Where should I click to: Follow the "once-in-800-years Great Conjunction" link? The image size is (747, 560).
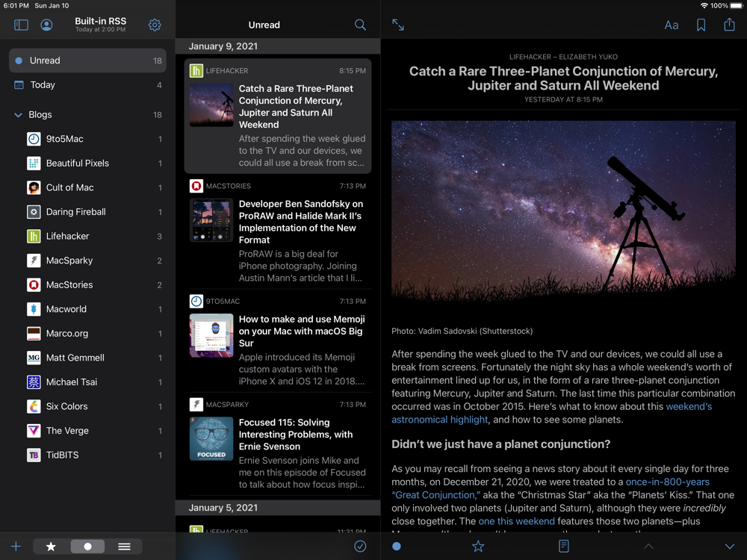551,488
